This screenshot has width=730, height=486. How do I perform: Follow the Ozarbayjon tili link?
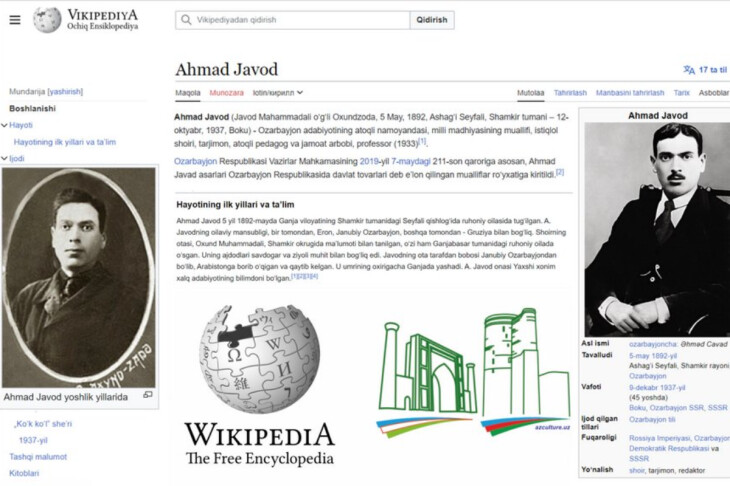pyautogui.click(x=652, y=419)
